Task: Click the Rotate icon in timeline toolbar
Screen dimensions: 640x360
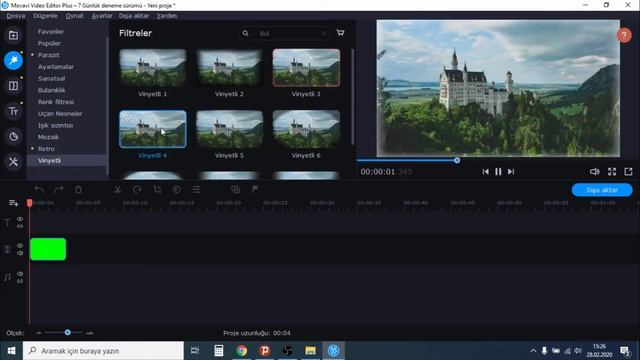Action: pos(138,189)
